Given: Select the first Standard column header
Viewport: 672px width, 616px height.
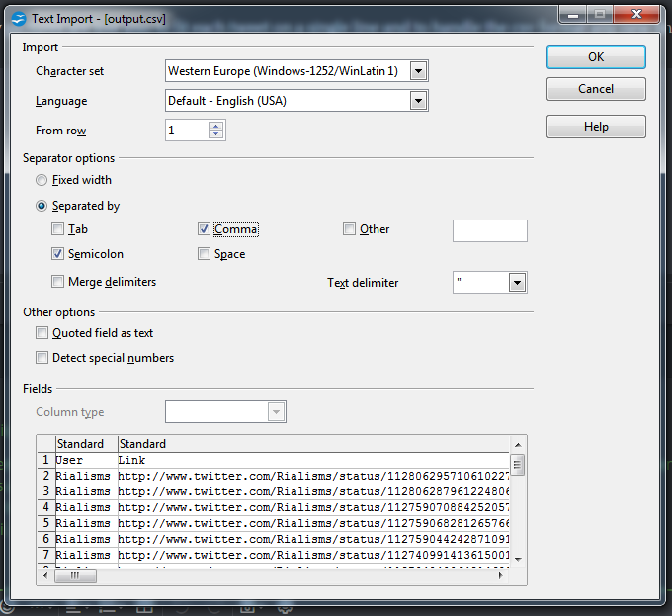Looking at the screenshot, I should click(87, 444).
